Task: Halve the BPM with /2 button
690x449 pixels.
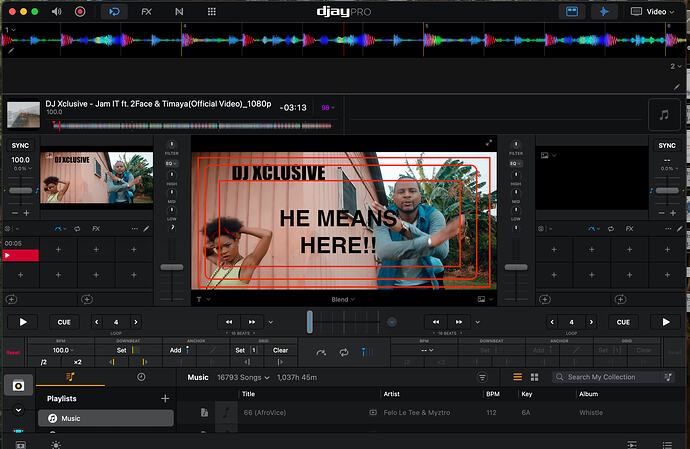Action: 44,362
